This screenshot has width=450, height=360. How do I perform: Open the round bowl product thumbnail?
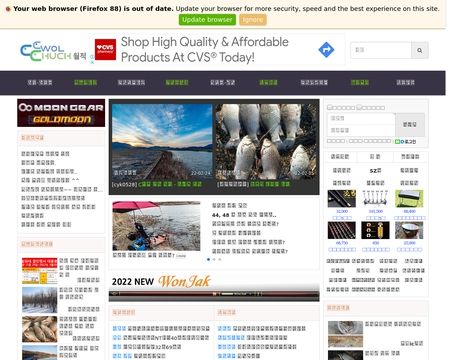409,230
